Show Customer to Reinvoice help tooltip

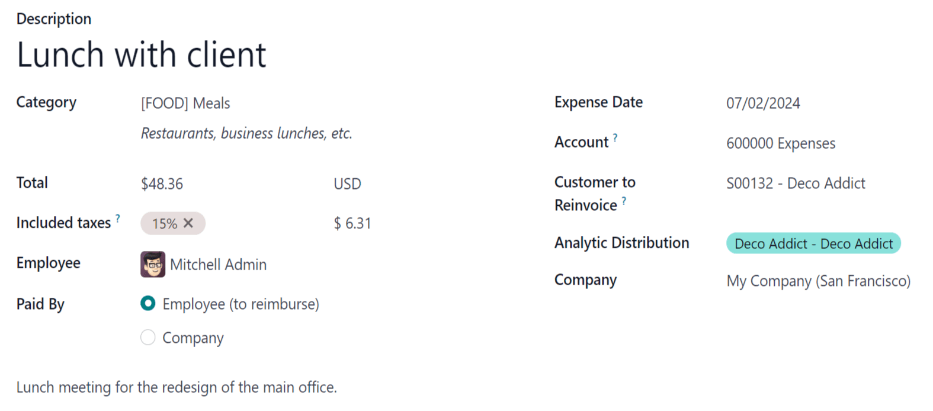pos(624,200)
